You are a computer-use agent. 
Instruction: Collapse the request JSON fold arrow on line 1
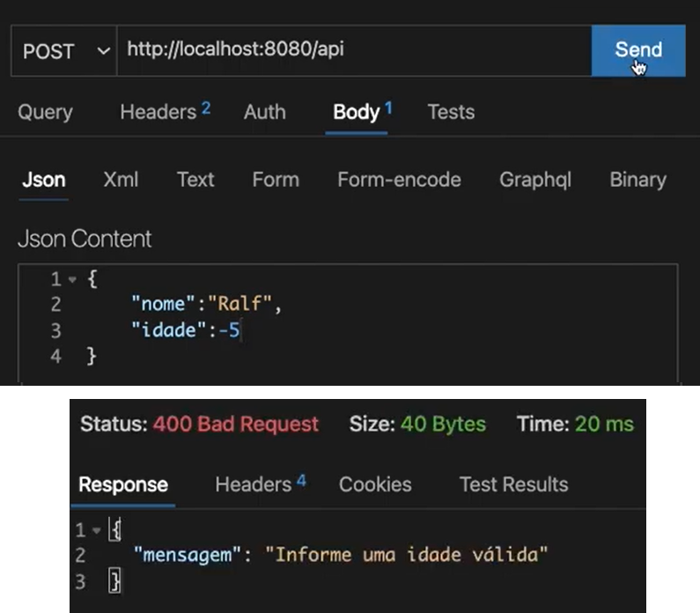point(72,280)
